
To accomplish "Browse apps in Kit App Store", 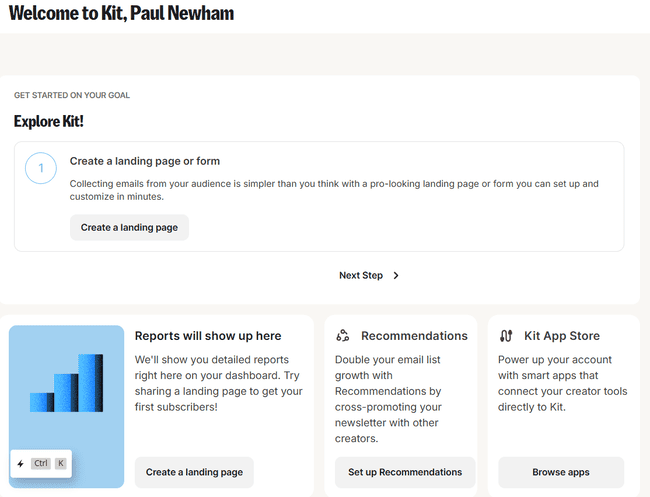I will pyautogui.click(x=560, y=472).
